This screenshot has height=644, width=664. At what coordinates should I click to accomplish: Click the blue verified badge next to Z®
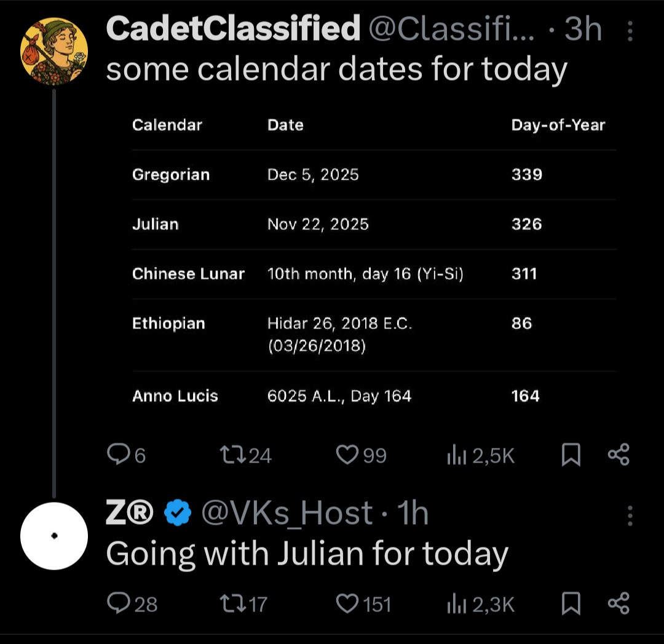click(x=178, y=514)
